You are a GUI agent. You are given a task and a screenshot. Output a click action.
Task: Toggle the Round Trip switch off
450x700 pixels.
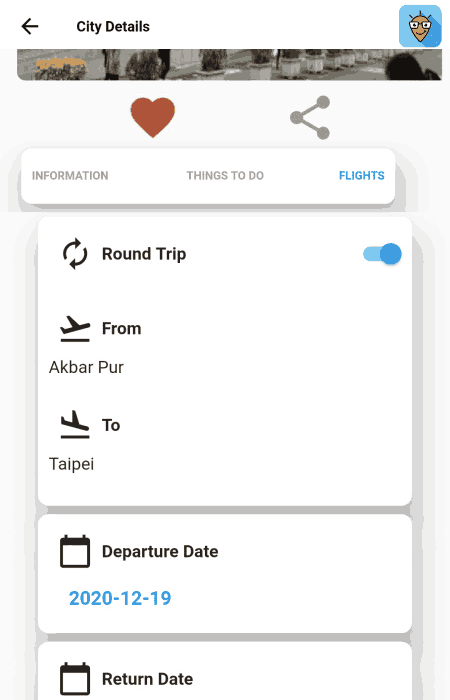382,254
